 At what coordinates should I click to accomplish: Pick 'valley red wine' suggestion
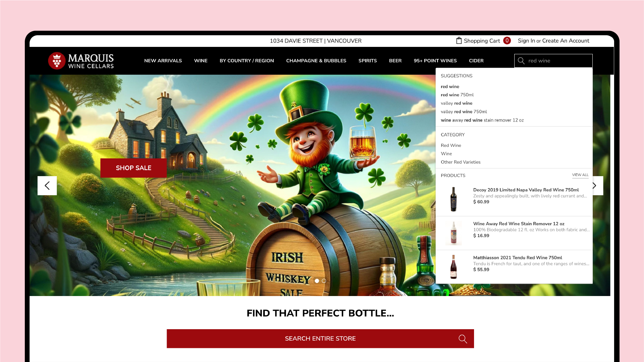coord(456,103)
